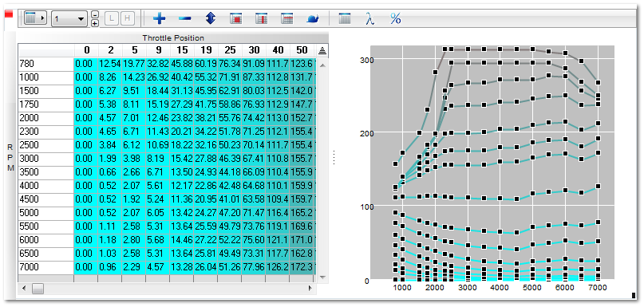Toggle the H button in toolbar

128,18
